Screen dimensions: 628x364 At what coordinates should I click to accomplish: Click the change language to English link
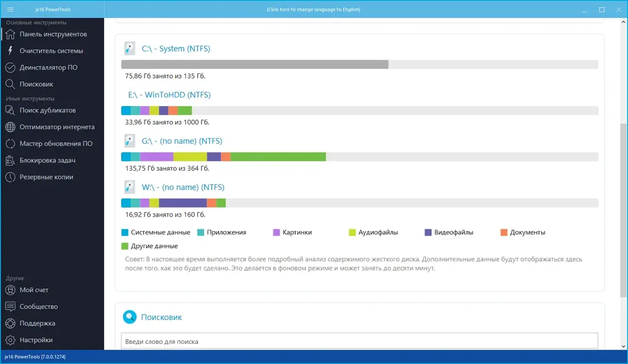click(313, 9)
